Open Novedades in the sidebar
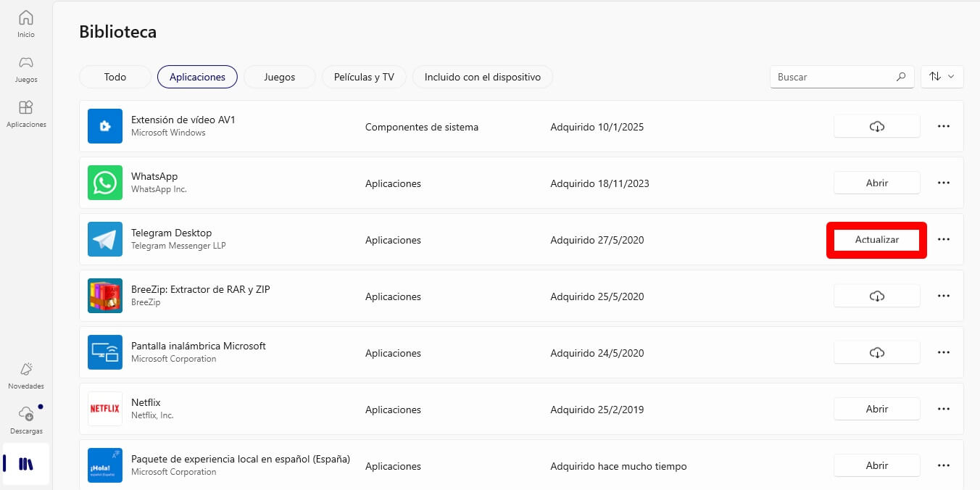980x490 pixels. [26, 375]
